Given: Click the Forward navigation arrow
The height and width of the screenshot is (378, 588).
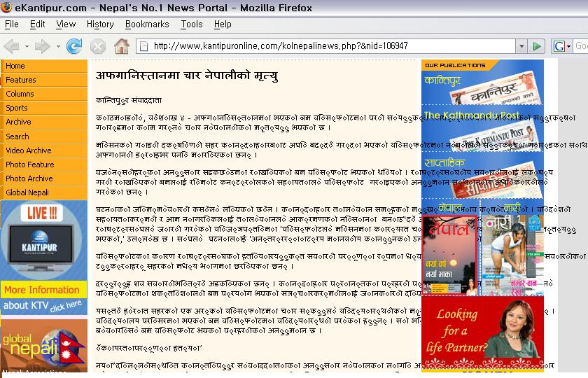Looking at the screenshot, I should (41, 46).
